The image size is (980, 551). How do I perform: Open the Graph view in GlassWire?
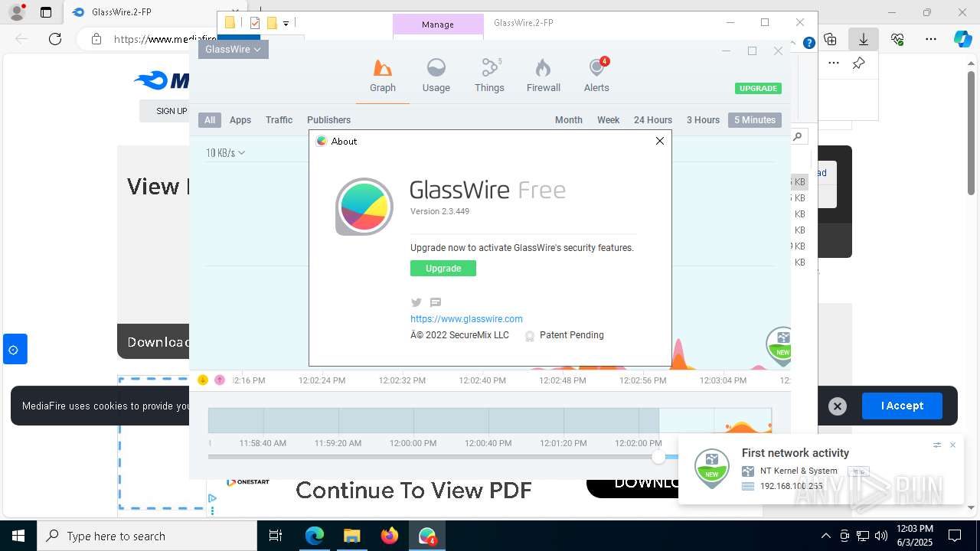pos(383,76)
